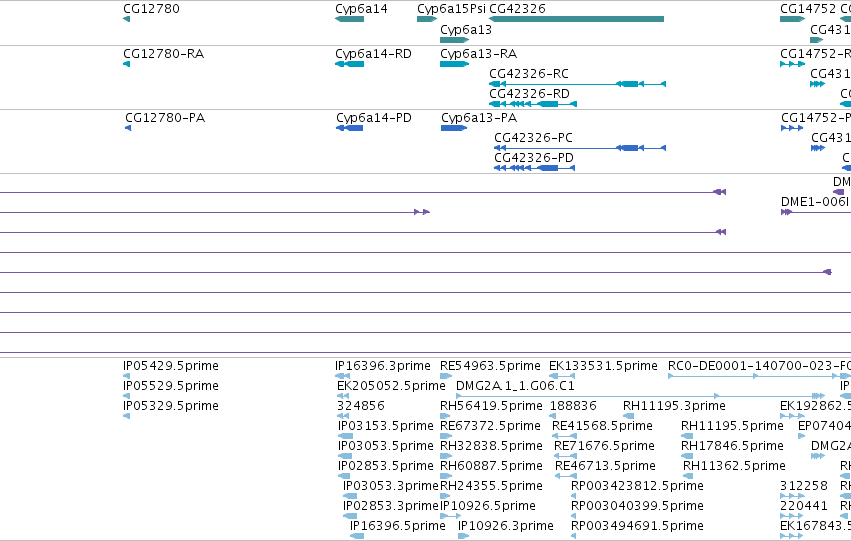Open EST RH11195.3prime label
Screen dimensions: 851x541
coord(674,406)
